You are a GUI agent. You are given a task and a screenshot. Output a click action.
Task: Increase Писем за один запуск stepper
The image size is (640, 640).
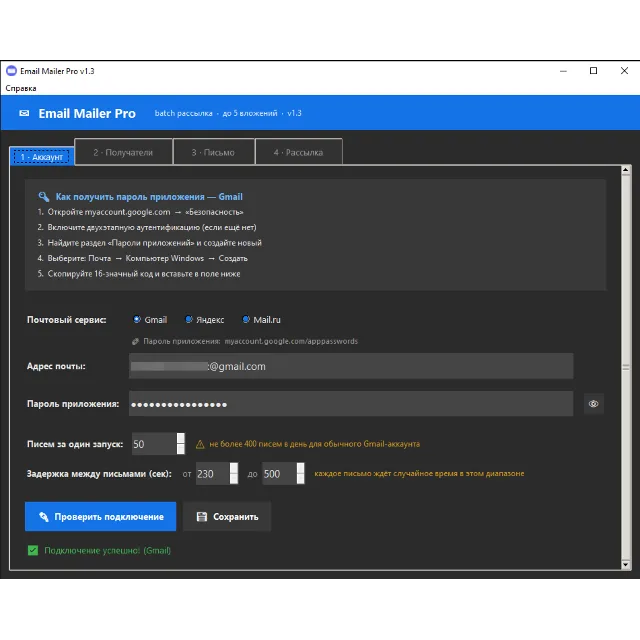(181, 438)
